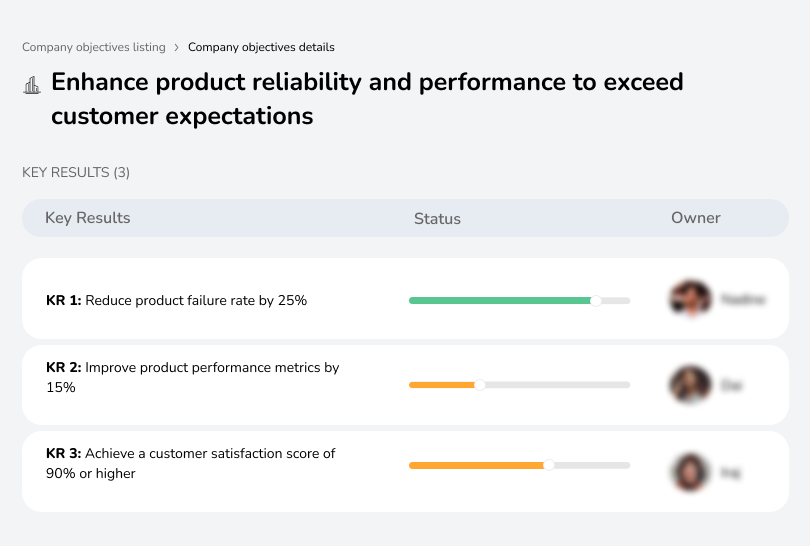Click the company objective building icon
810x546 pixels.
click(x=31, y=85)
